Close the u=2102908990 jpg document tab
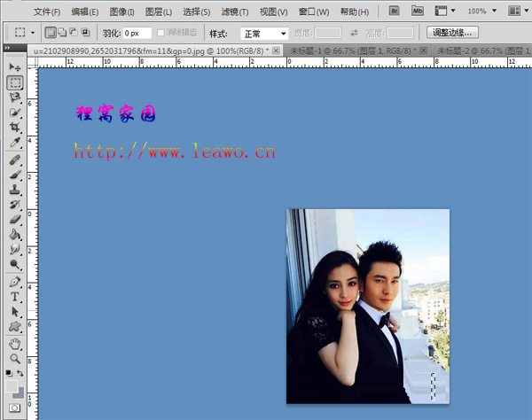The image size is (532, 420). [276, 51]
